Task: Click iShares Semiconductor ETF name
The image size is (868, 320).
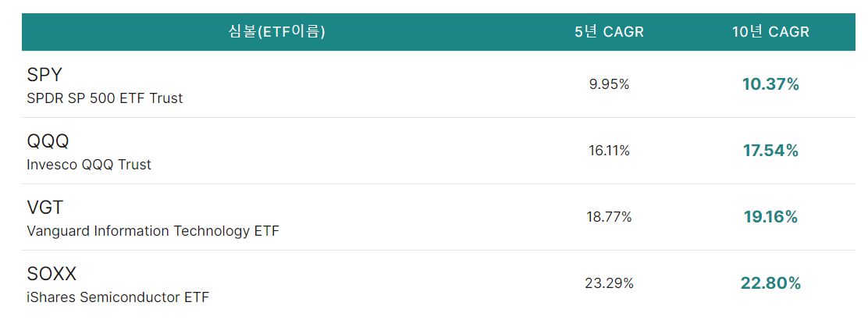Action: 118,297
